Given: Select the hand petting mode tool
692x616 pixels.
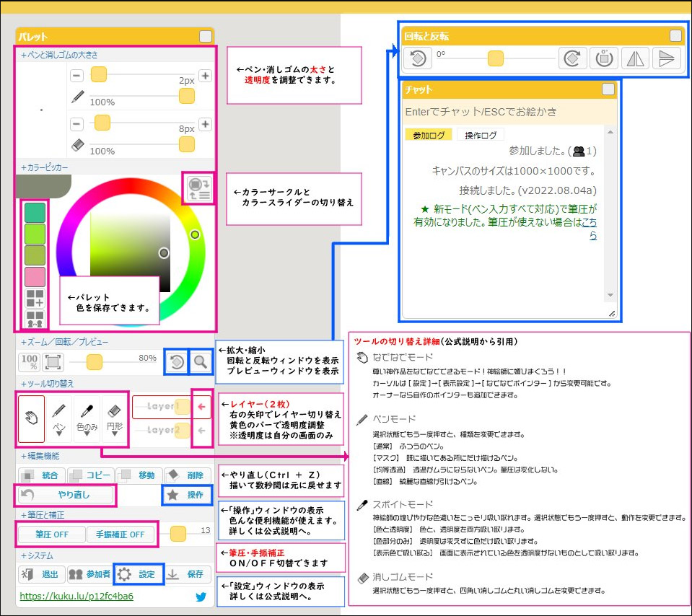Looking at the screenshot, I should pos(31,418).
